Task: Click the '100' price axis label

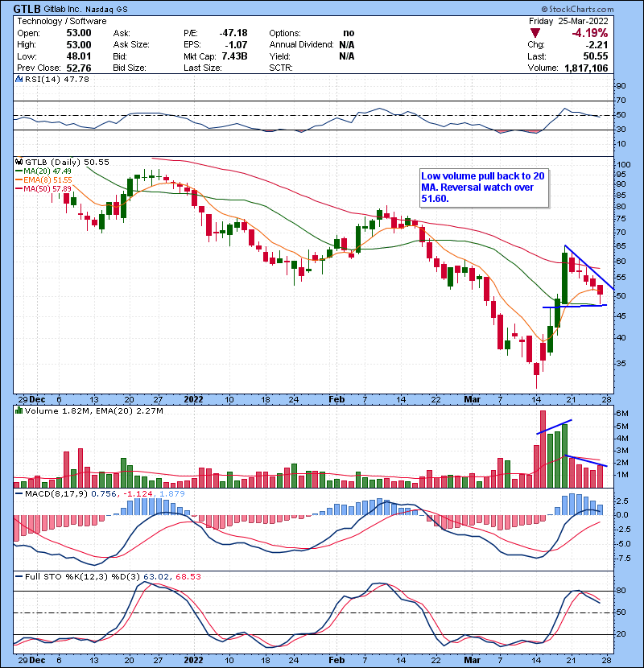Action: (x=624, y=165)
